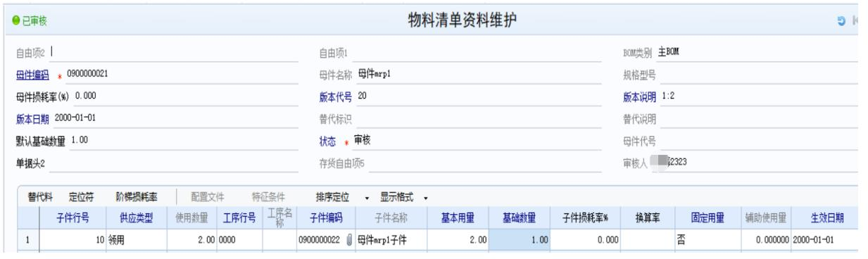
Task: Click the 基础数量 column header
Action: (520, 218)
